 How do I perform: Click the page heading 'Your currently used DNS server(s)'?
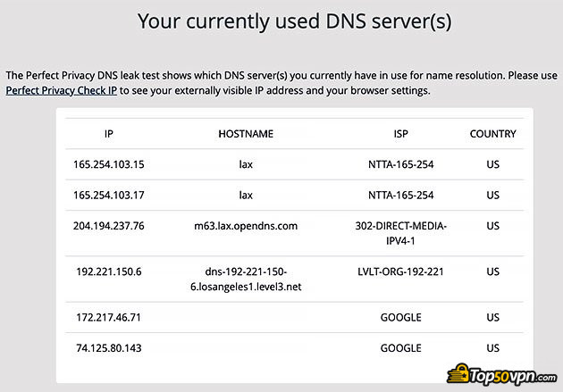(294, 21)
